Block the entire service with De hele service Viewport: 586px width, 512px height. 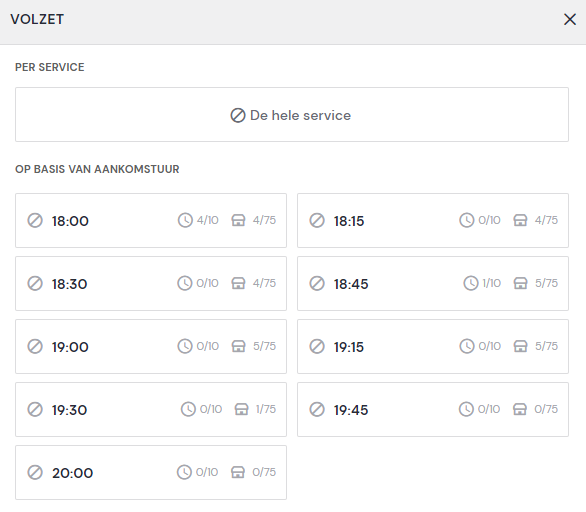[292, 115]
